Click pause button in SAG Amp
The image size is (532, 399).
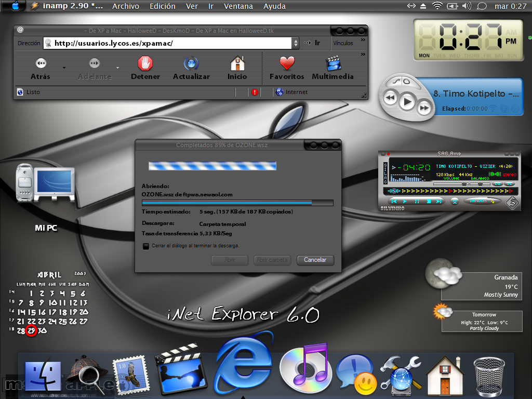417,201
